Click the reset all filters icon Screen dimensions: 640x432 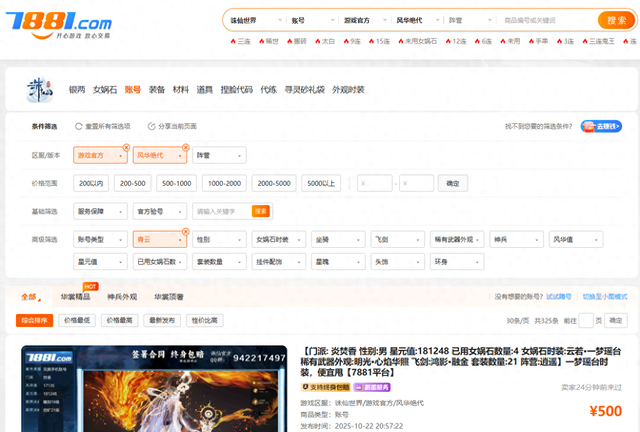pos(79,127)
